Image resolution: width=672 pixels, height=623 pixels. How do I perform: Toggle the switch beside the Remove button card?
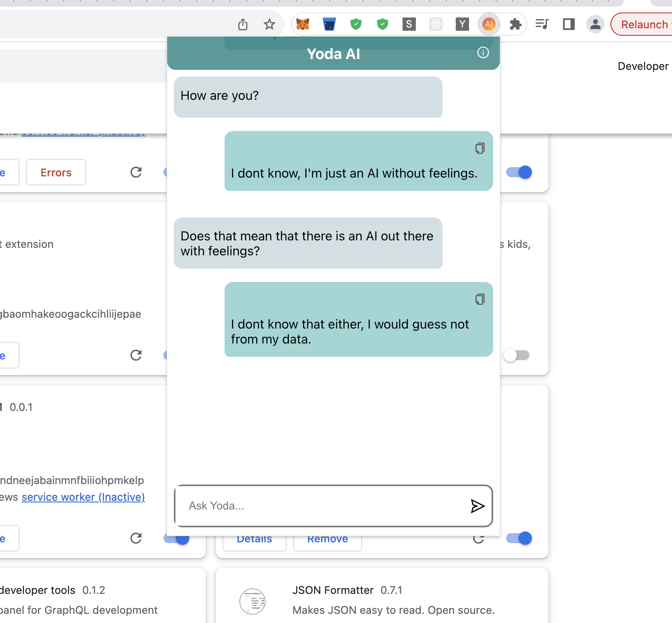pyautogui.click(x=519, y=538)
